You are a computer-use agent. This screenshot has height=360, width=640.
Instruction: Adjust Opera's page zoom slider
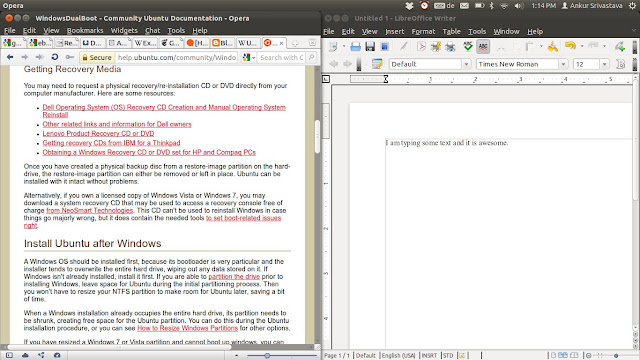tap(267, 356)
